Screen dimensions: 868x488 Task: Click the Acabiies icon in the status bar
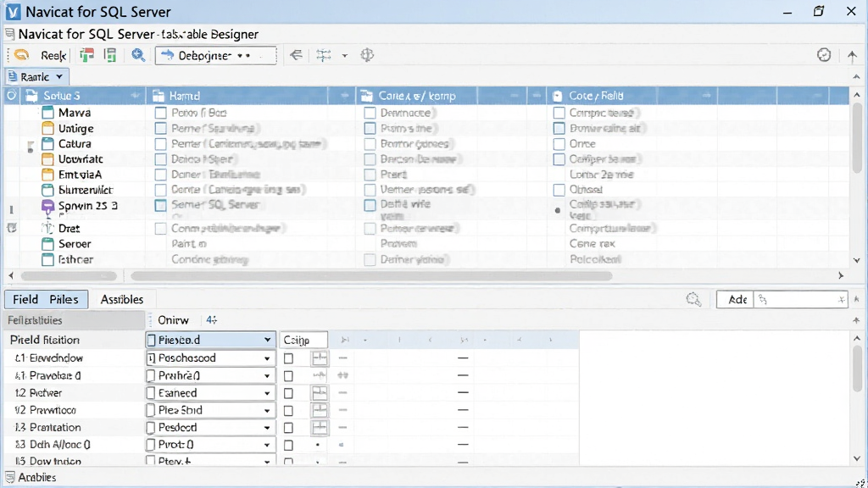(9, 477)
